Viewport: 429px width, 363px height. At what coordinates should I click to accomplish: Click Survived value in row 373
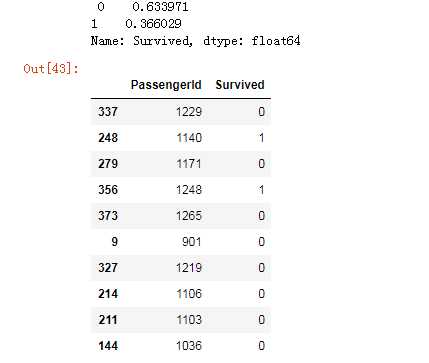[x=261, y=216]
